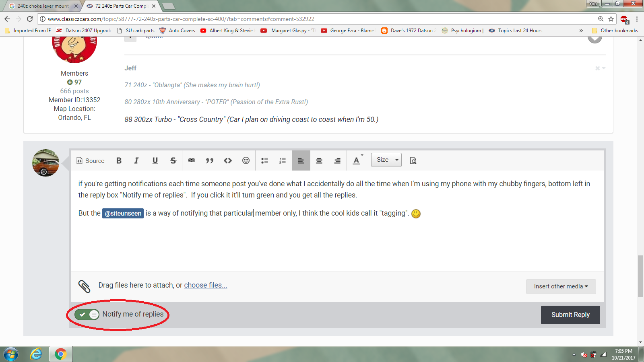This screenshot has width=644, height=362.
Task: Open the Margaret Glaspy bookmark
Action: coord(288,31)
